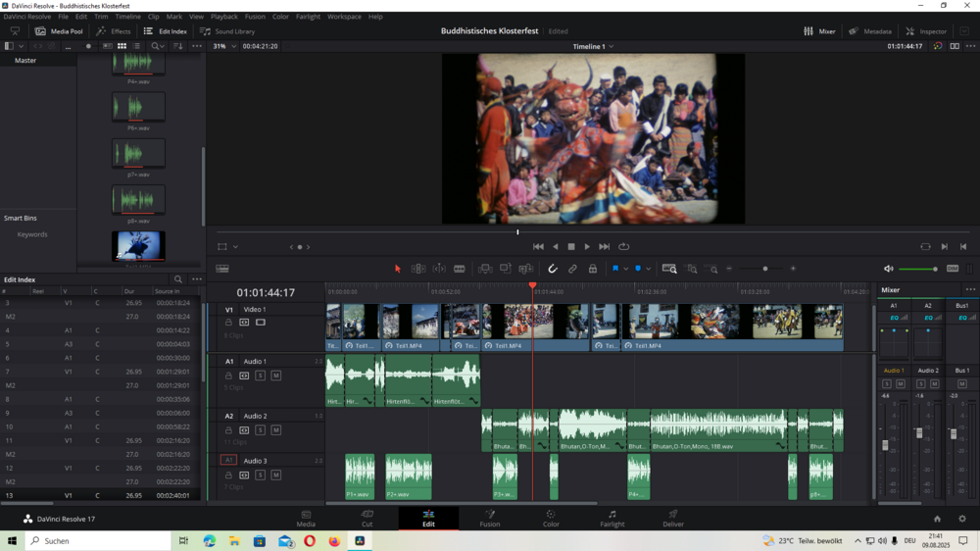The image size is (980, 551).
Task: Solo the Audio 2 track
Action: coord(260,430)
